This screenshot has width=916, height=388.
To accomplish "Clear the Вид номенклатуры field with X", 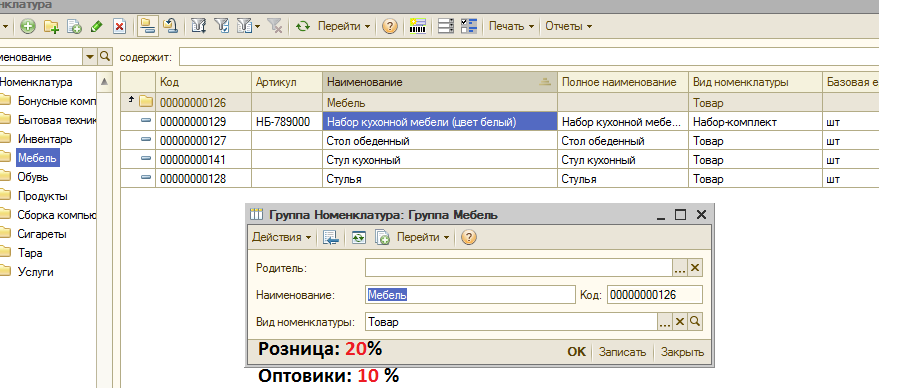I will click(x=680, y=321).
